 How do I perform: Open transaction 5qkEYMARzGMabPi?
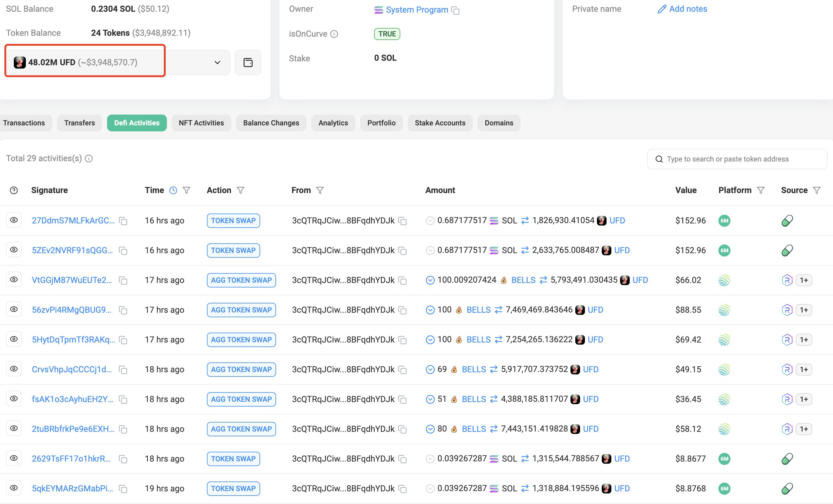[72, 488]
